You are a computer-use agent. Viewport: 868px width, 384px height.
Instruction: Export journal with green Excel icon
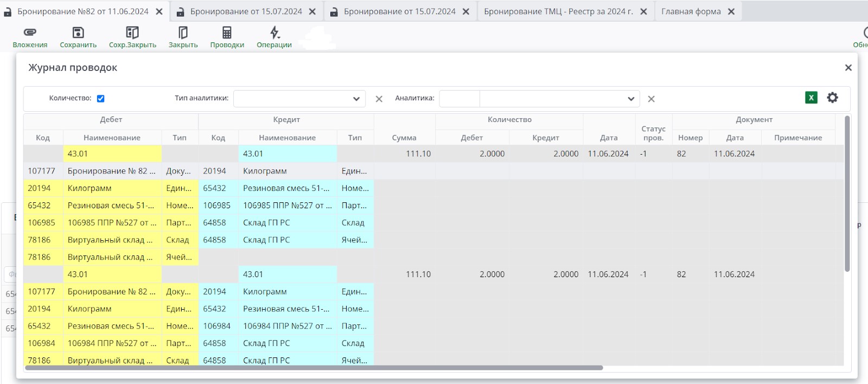coord(811,98)
